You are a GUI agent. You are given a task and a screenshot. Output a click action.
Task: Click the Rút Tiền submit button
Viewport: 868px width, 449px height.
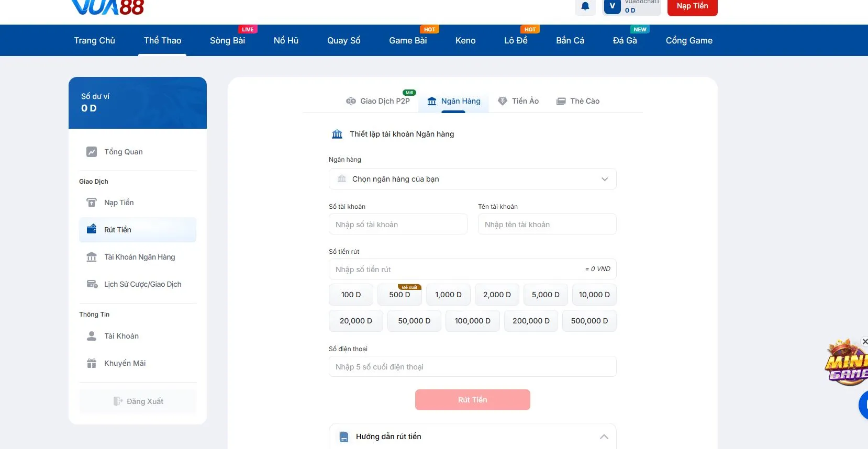(x=472, y=400)
